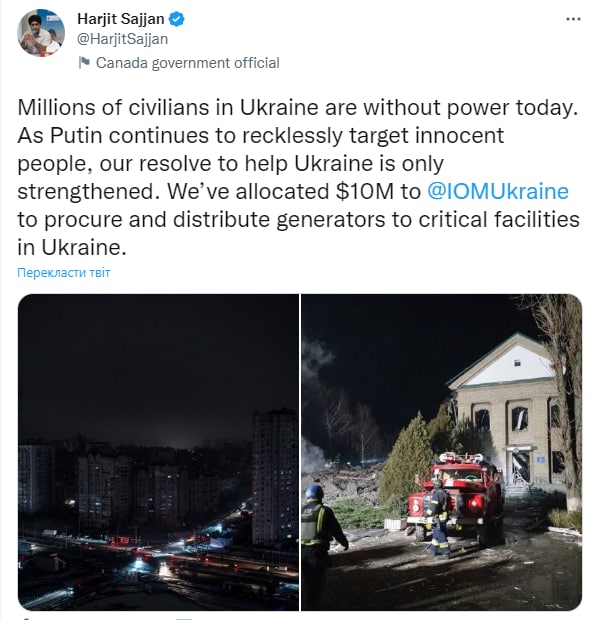Click the Перекласти твіт translate link
This screenshot has height=620, width=599.
pos(64,273)
